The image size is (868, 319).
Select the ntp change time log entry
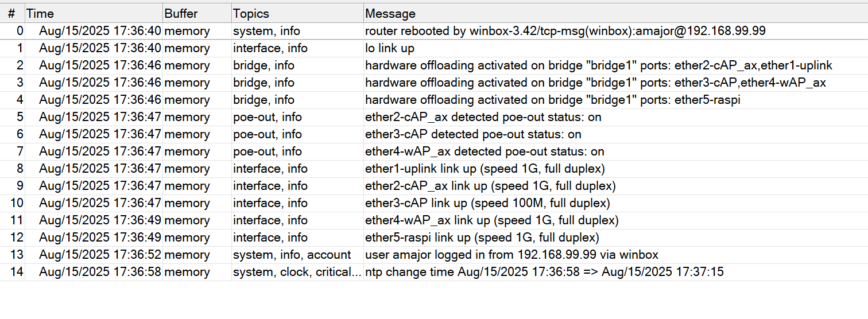click(544, 272)
